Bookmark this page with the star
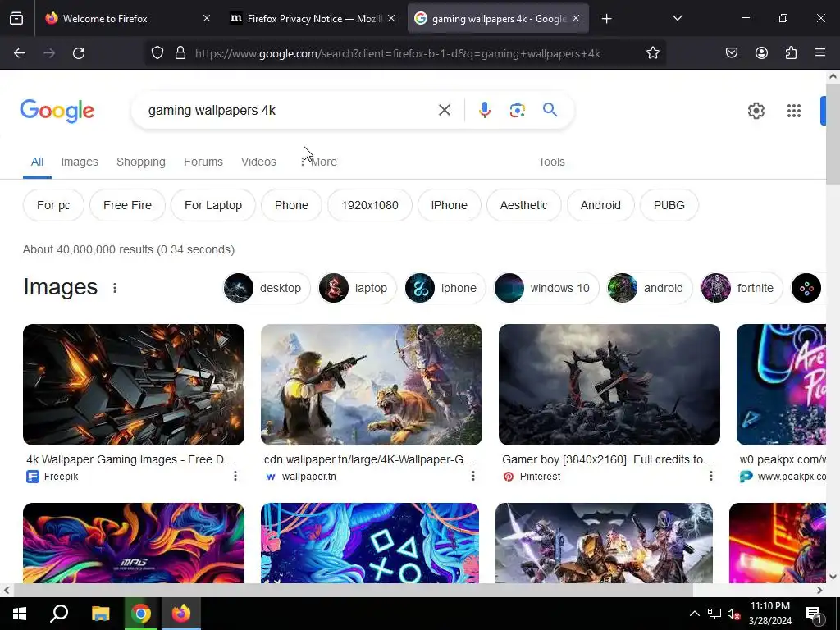 (652, 53)
